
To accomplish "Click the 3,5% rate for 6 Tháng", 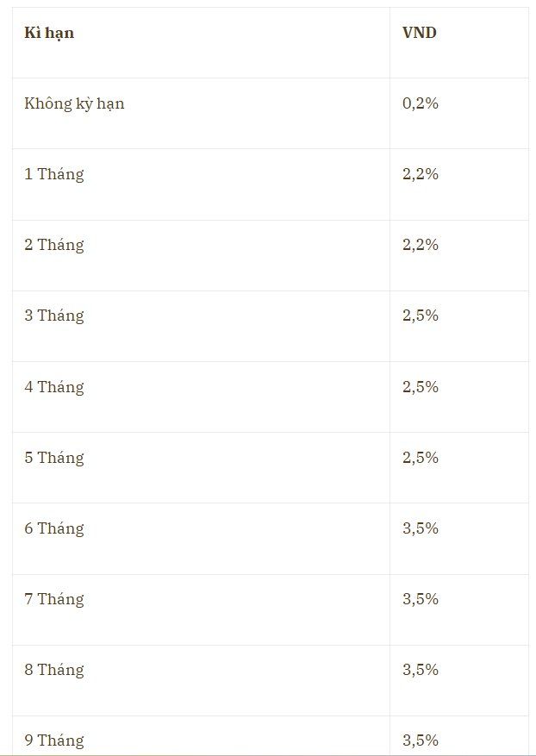I will pos(421,528).
